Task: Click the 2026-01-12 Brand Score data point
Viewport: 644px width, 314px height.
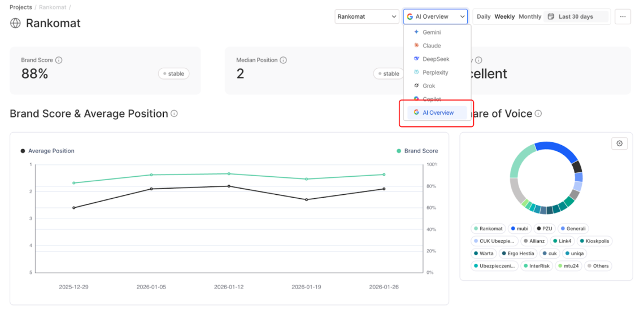Action: click(229, 174)
